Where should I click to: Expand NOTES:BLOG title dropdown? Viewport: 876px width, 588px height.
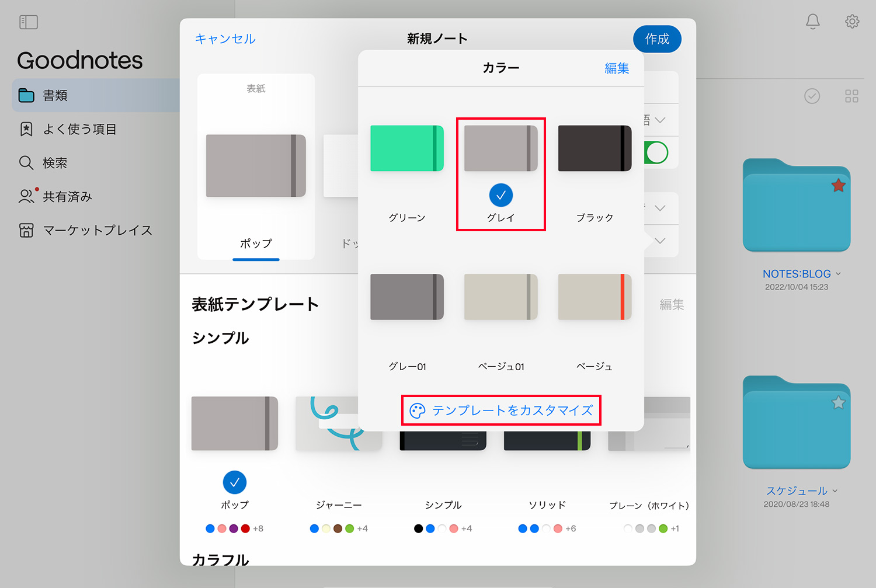[838, 274]
